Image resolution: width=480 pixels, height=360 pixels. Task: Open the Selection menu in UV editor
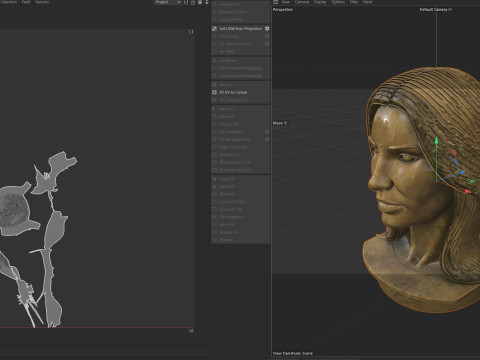(9, 2)
